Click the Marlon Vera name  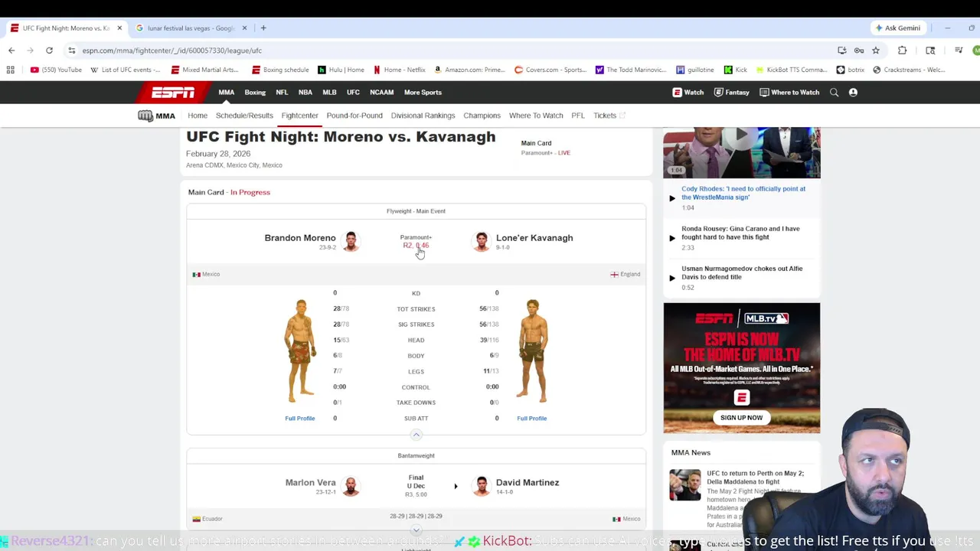point(311,483)
